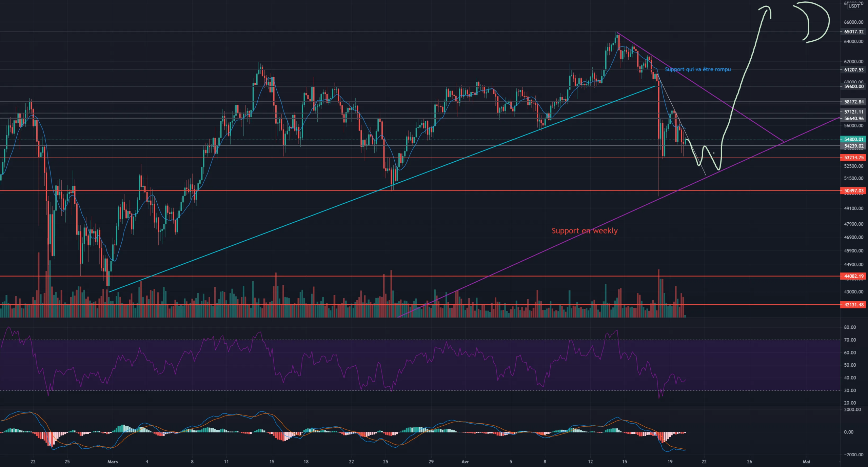Click the 49100.00 price axis value
This screenshot has height=467, width=868.
853,208
